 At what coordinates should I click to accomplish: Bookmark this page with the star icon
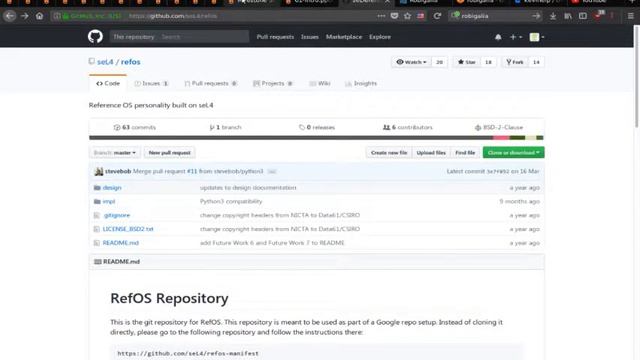click(x=407, y=16)
